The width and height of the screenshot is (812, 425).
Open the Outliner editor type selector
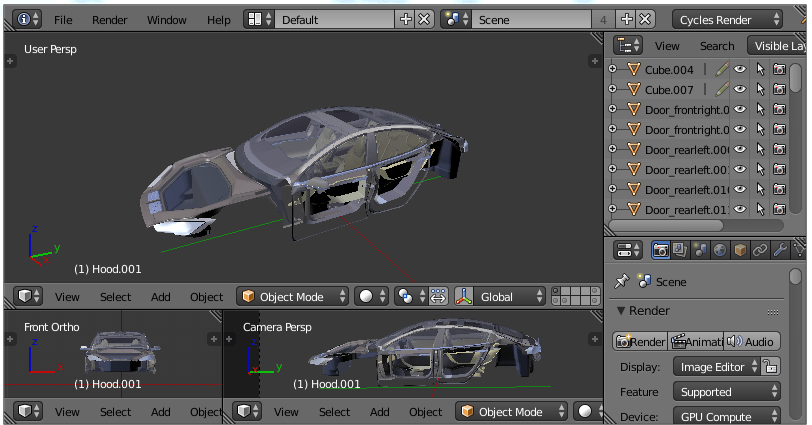coord(628,46)
